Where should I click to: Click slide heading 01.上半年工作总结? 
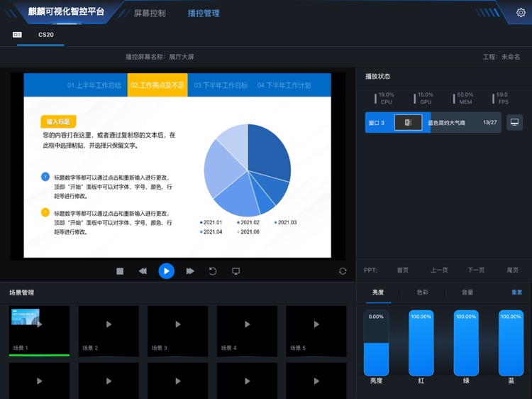(x=94, y=85)
